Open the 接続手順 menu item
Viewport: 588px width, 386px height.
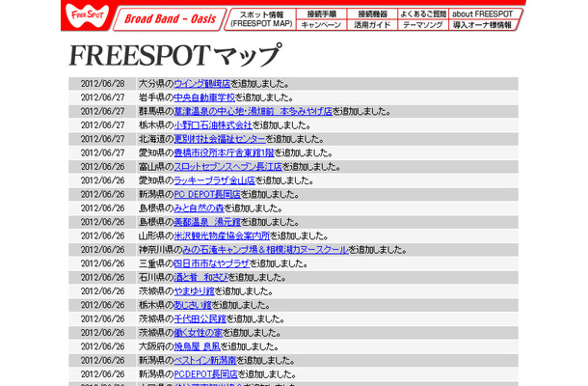(321, 14)
